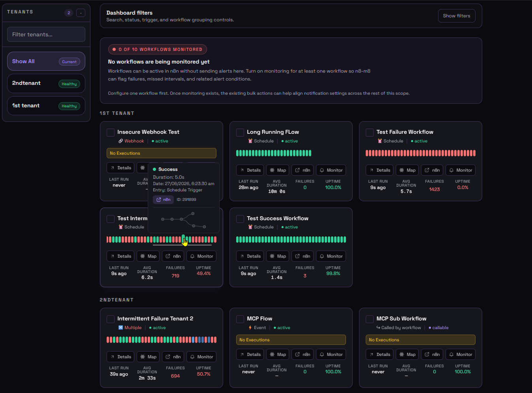Click Monitor for Test Success Workflow
The height and width of the screenshot is (393, 532).
pos(331,256)
